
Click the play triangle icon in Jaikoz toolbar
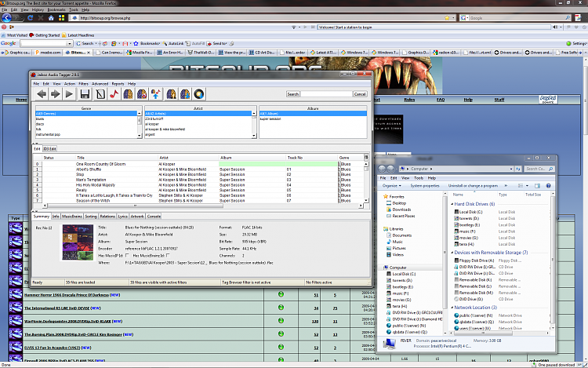(x=69, y=94)
